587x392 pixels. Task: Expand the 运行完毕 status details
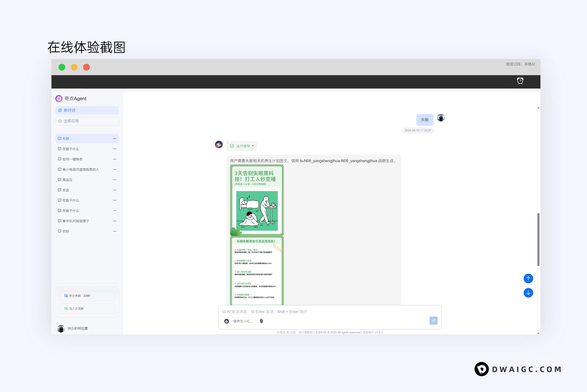(x=253, y=146)
